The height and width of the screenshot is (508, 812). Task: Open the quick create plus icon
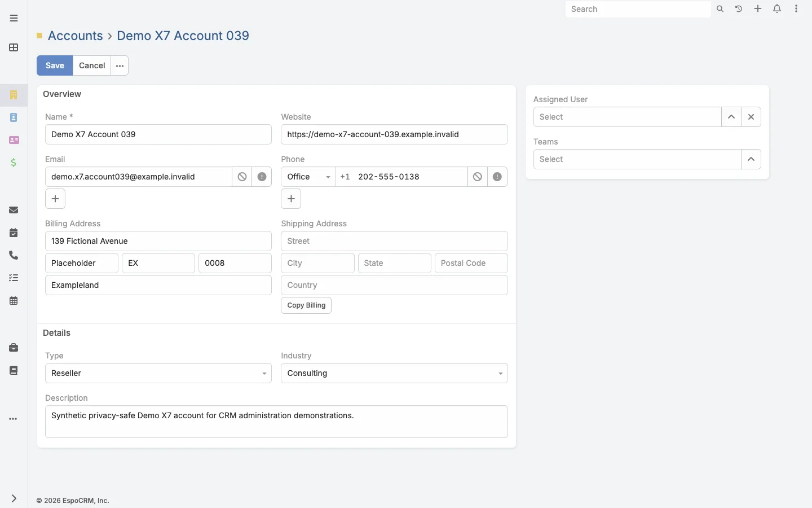tap(758, 9)
